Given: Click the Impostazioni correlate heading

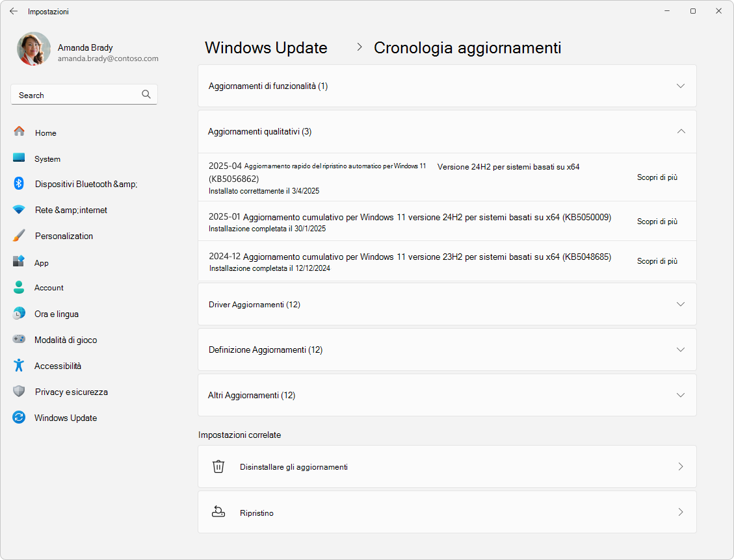Looking at the screenshot, I should tap(240, 435).
